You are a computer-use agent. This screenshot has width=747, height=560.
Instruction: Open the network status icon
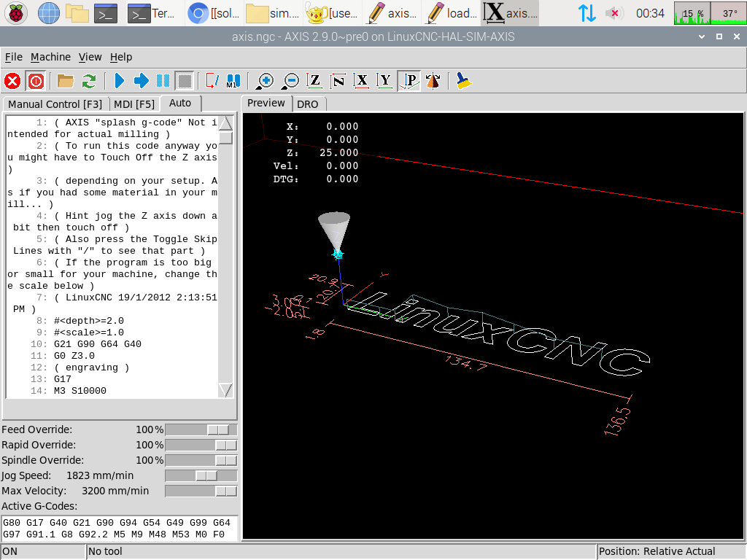click(587, 13)
